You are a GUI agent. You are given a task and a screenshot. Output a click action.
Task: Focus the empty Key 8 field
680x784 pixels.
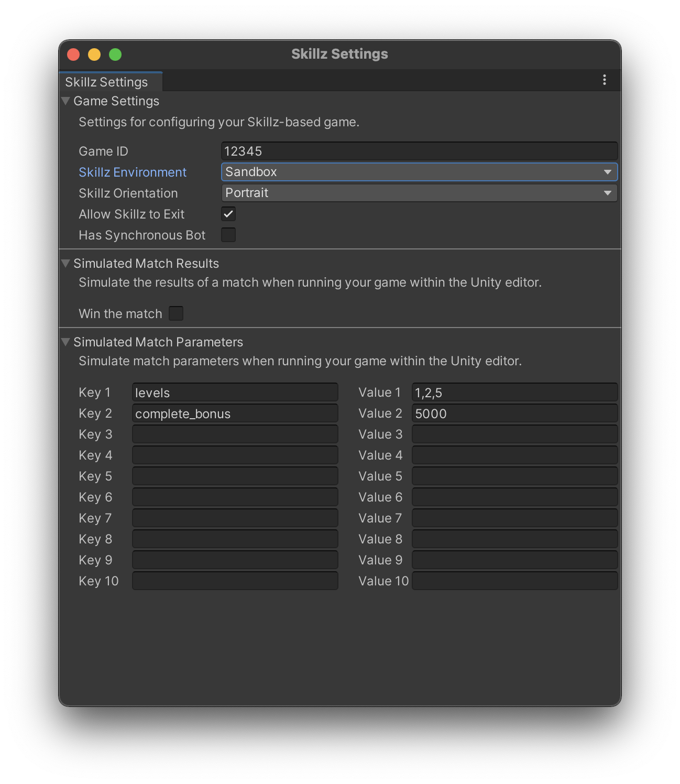[235, 539]
